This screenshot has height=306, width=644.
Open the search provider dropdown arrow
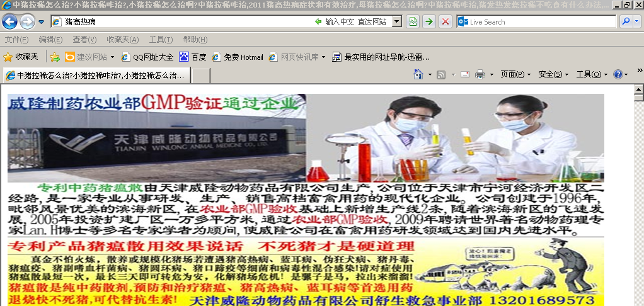coord(638,22)
